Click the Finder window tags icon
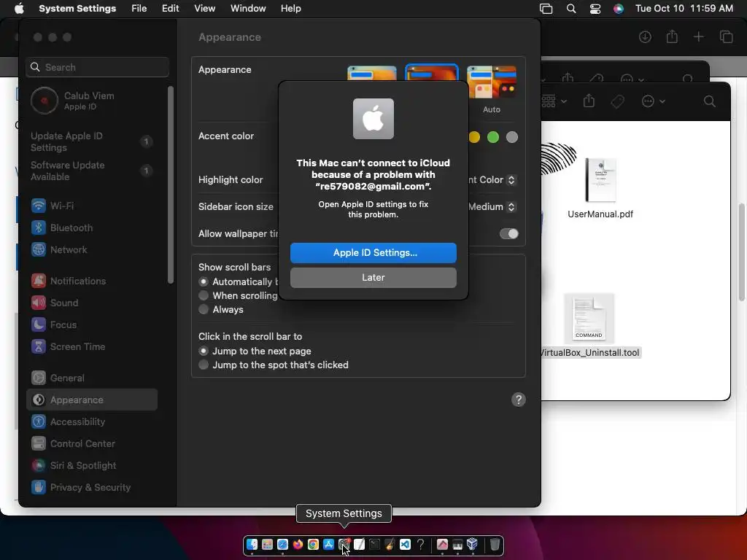The width and height of the screenshot is (747, 560). coord(617,101)
